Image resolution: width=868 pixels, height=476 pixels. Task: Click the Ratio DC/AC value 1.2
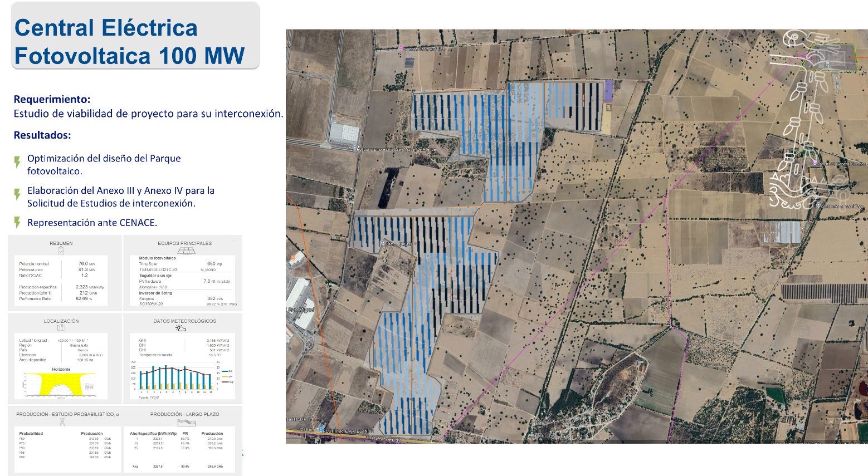tap(85, 275)
